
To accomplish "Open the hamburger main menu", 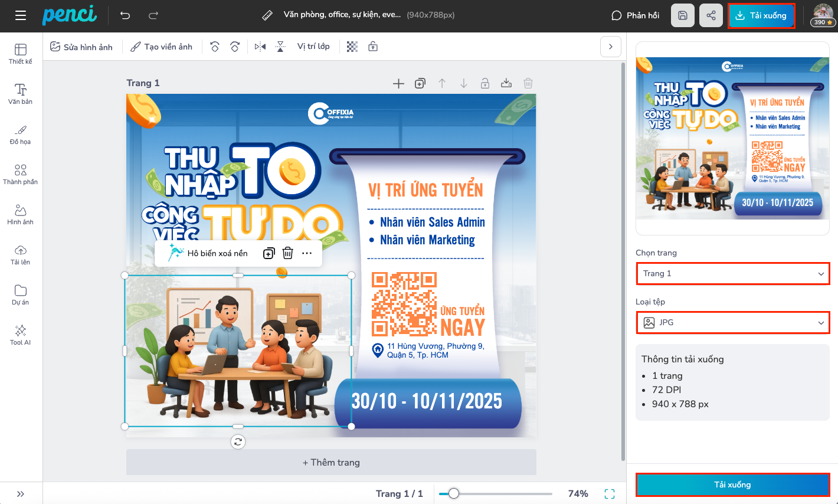I will pyautogui.click(x=21, y=15).
